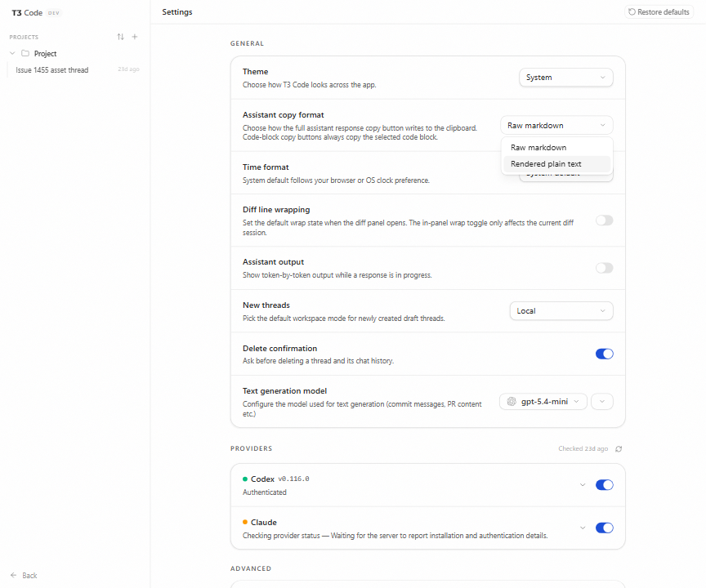Click the Assistant output title

[x=273, y=262]
